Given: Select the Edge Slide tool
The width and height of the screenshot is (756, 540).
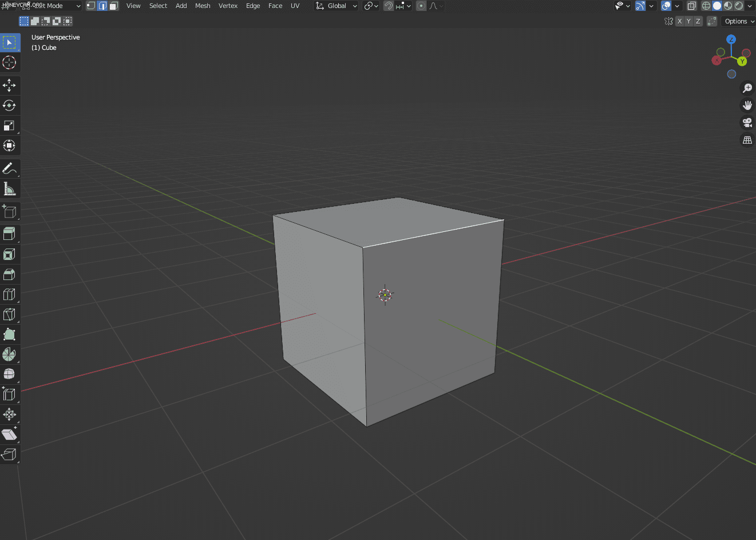Looking at the screenshot, I should (10, 395).
